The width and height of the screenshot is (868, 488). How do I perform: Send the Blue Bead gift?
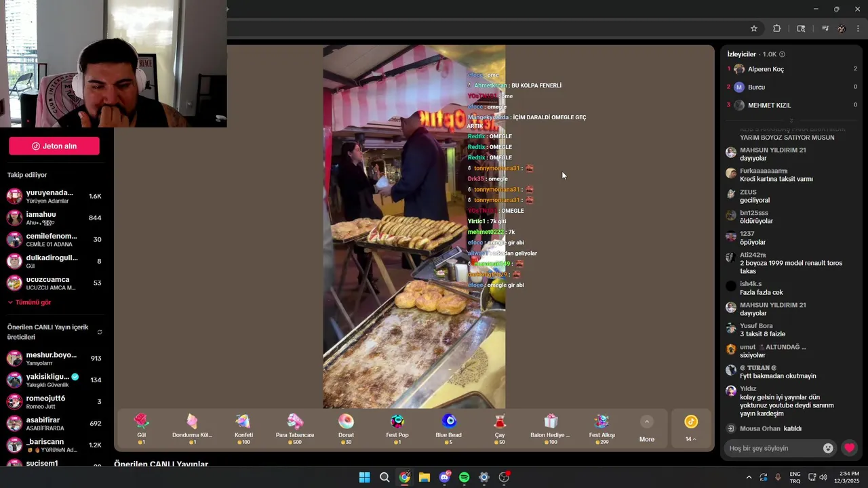click(x=448, y=429)
